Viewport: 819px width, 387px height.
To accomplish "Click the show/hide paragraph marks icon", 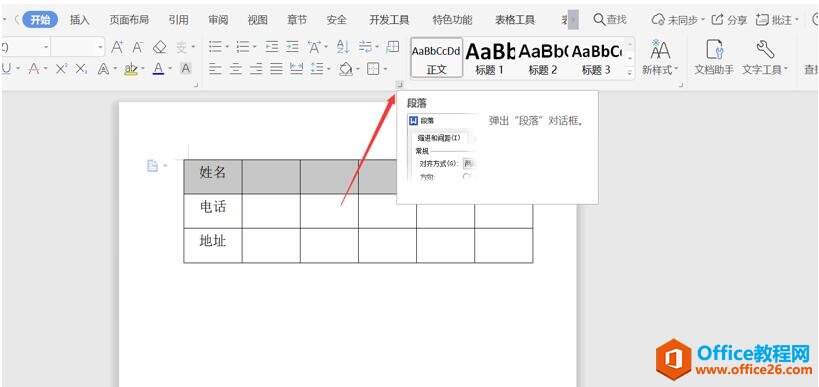I will [x=366, y=47].
